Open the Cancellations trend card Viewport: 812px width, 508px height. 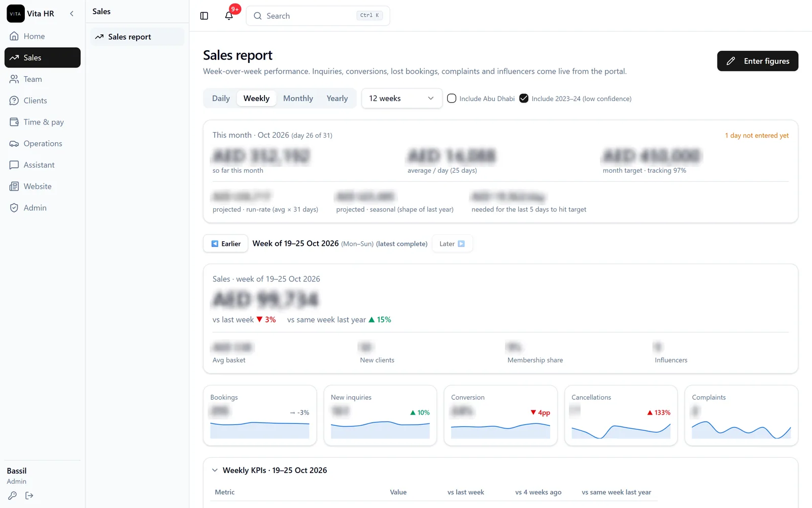(x=621, y=416)
